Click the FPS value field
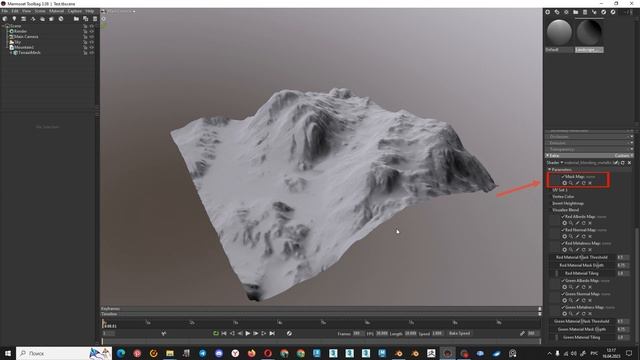This screenshot has height=360, width=640. [382, 333]
